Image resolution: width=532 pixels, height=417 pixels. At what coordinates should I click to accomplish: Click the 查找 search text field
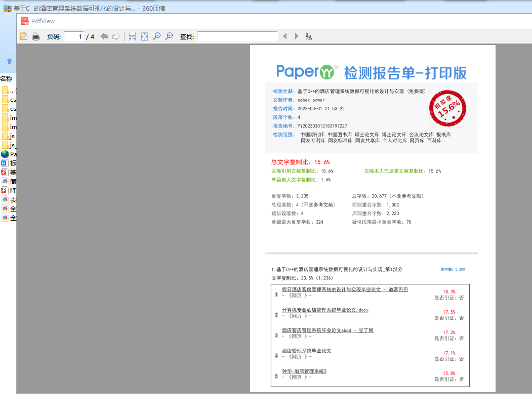click(x=237, y=36)
